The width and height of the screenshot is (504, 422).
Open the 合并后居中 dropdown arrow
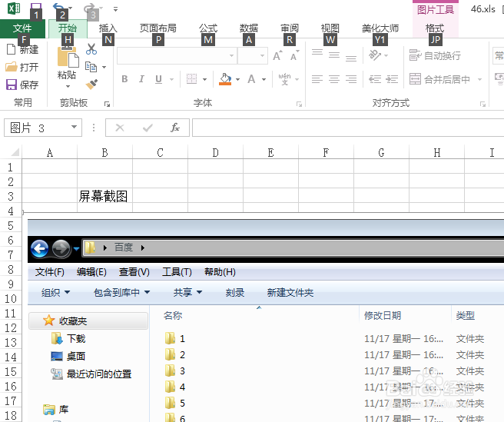click(x=480, y=79)
